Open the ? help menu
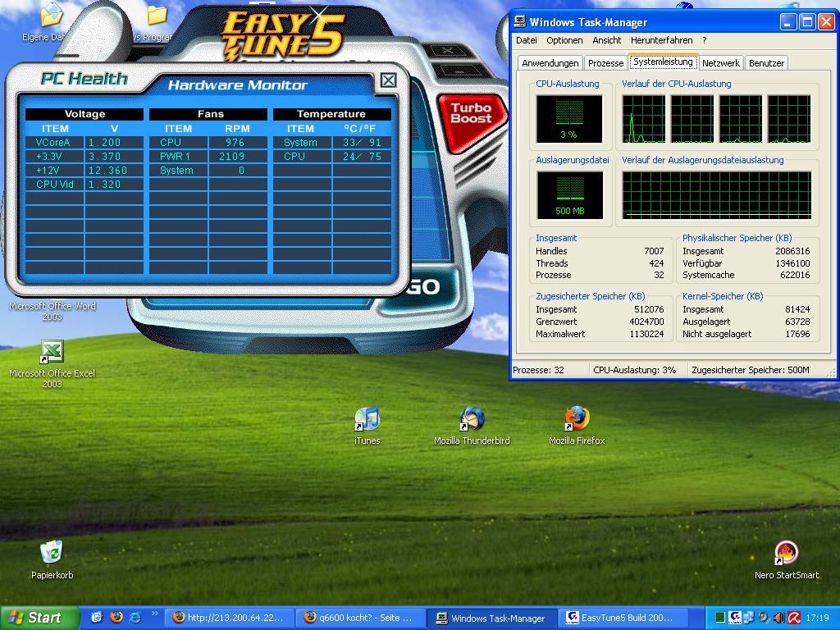 coord(705,40)
